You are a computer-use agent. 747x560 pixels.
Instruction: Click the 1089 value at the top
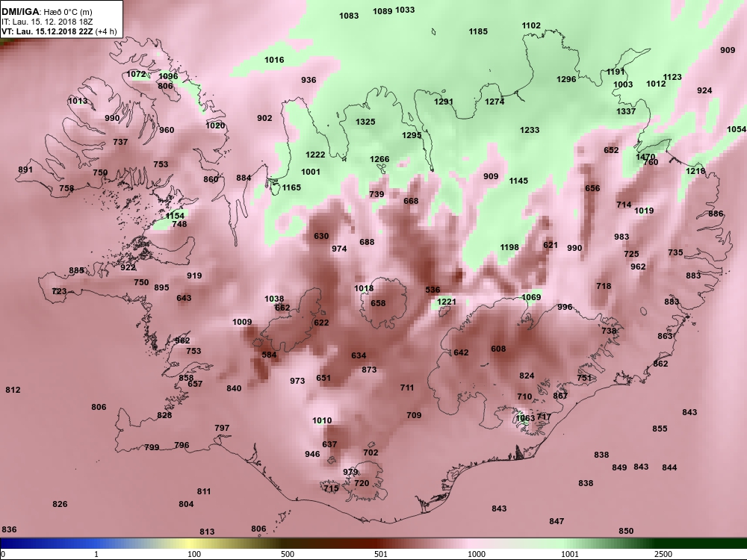click(382, 11)
